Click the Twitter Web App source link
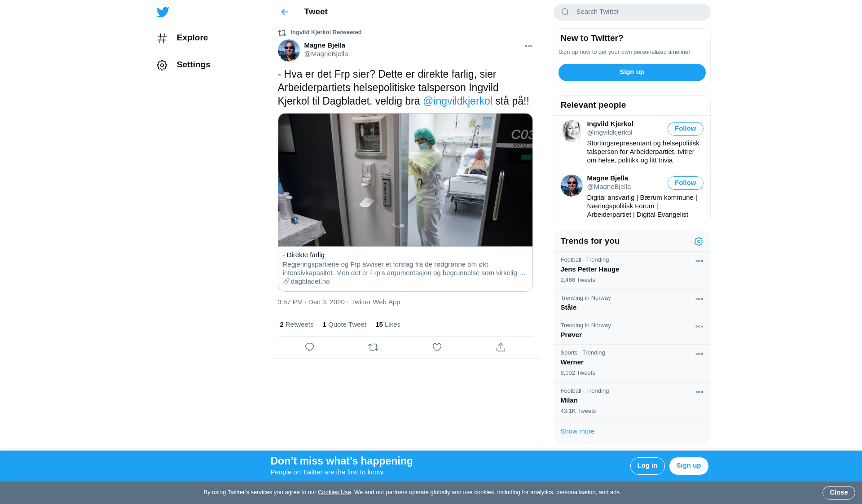Image resolution: width=862 pixels, height=504 pixels. tap(375, 302)
